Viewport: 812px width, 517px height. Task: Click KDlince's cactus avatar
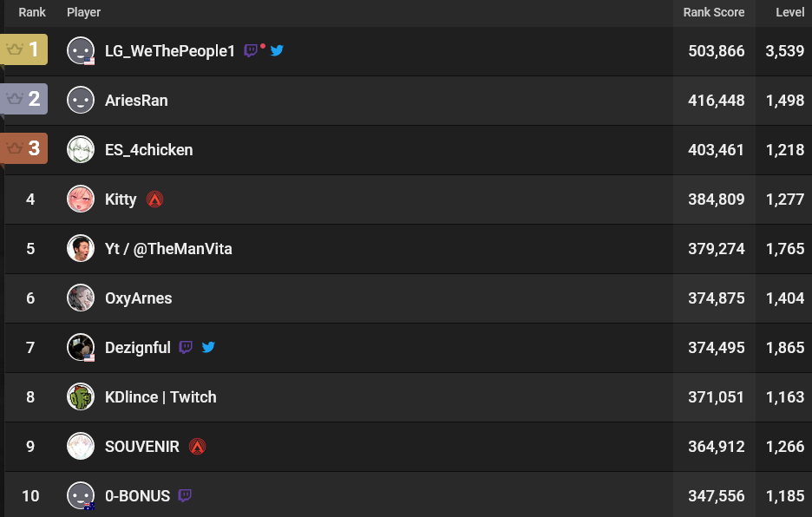[x=81, y=397]
